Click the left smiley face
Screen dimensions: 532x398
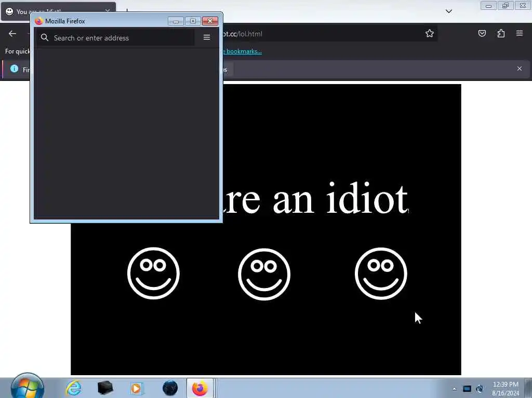pos(153,273)
